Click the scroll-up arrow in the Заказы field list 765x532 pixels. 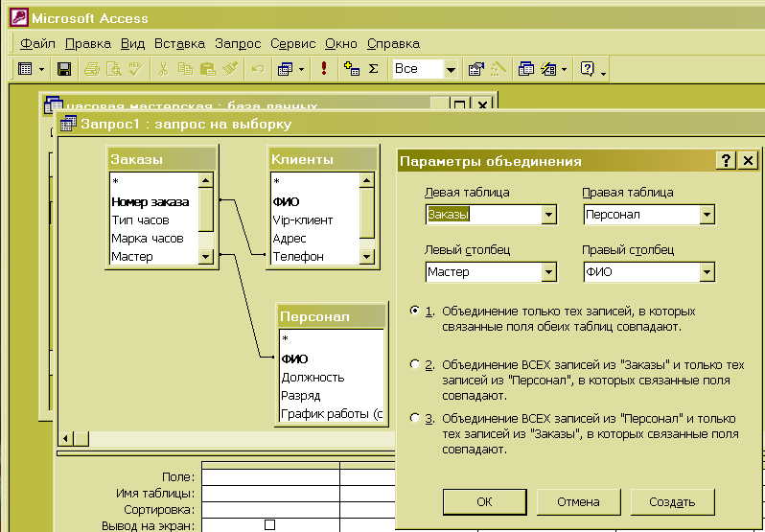(206, 181)
